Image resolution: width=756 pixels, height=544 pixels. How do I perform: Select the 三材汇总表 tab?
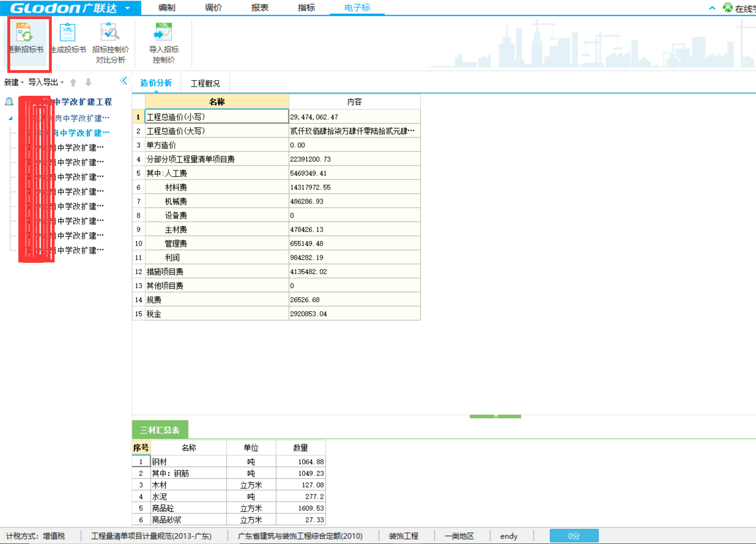pyautogui.click(x=160, y=430)
